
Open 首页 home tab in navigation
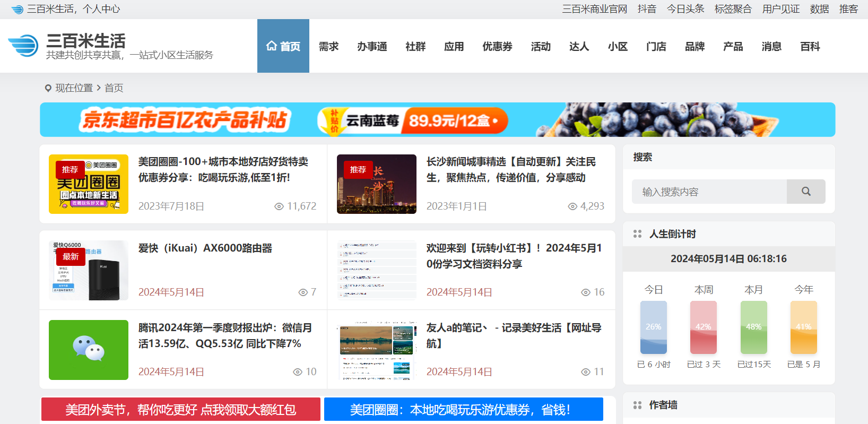283,46
